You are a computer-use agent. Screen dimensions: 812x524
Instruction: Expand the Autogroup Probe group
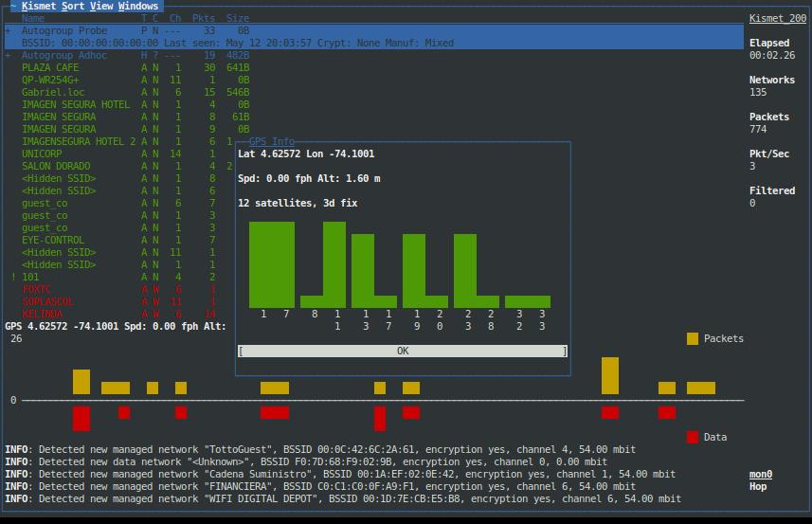click(9, 30)
